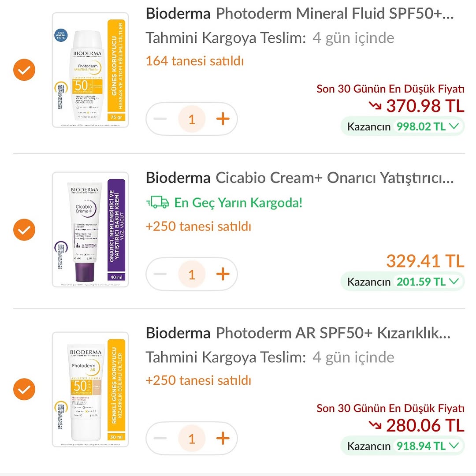This screenshot has width=476, height=476.
Task: Deselect the Cicabio Cream+ item
Action: pyautogui.click(x=24, y=230)
